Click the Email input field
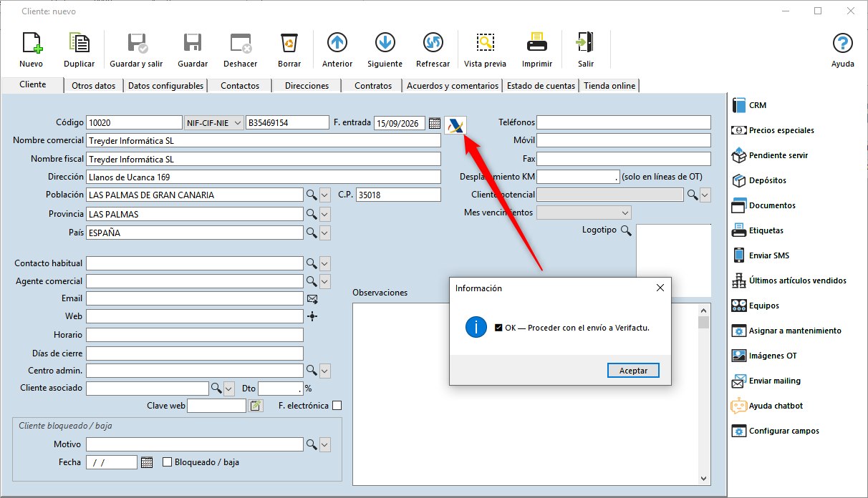The image size is (868, 498). pos(195,298)
